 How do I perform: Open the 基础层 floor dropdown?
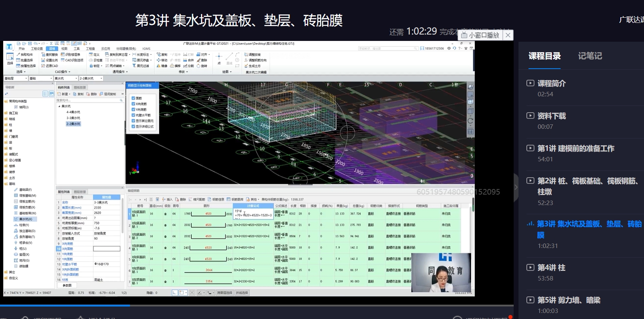[x=16, y=78]
